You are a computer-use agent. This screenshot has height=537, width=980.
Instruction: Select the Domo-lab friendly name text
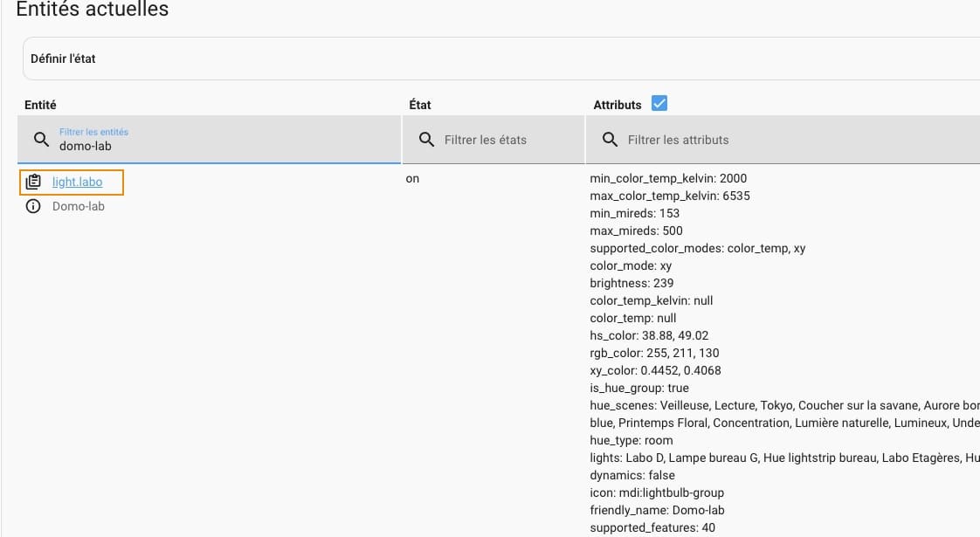(79, 206)
